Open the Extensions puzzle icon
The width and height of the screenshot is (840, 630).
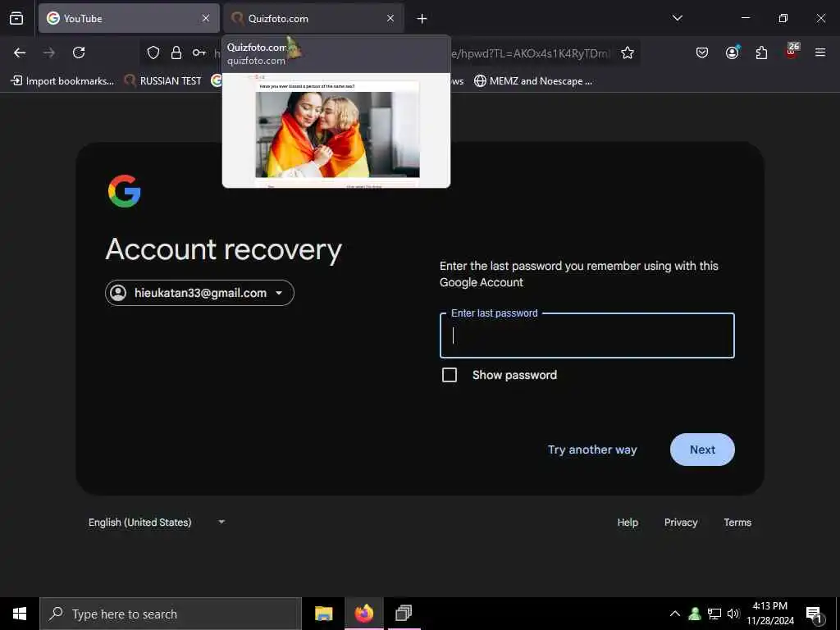click(761, 52)
